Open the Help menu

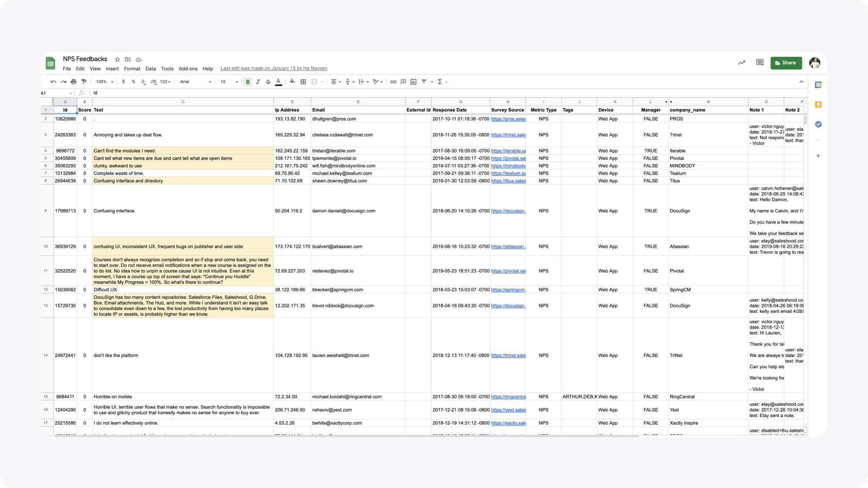pyautogui.click(x=208, y=69)
